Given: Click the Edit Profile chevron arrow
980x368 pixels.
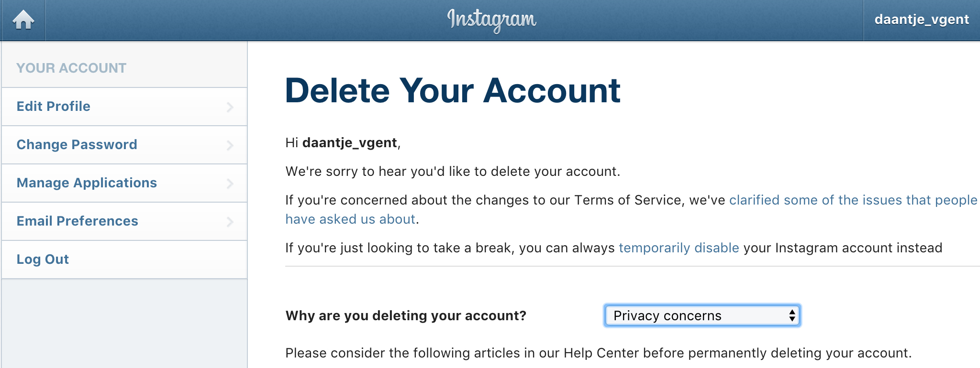Looking at the screenshot, I should [230, 107].
